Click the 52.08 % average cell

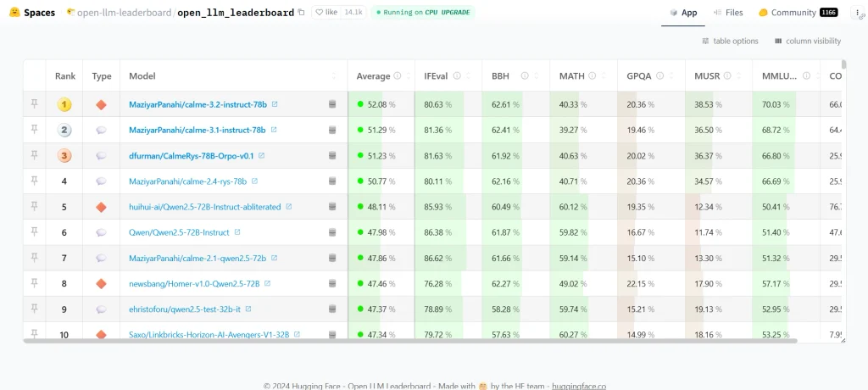381,104
